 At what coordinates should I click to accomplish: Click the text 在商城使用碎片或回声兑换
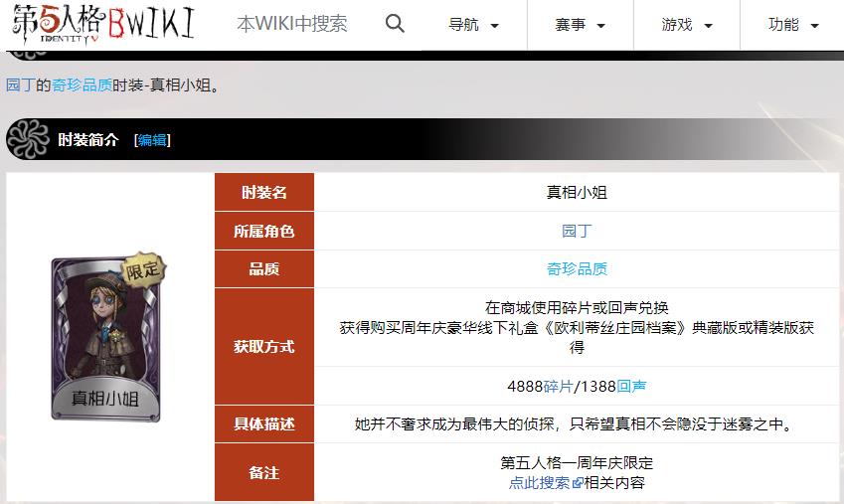(577, 307)
